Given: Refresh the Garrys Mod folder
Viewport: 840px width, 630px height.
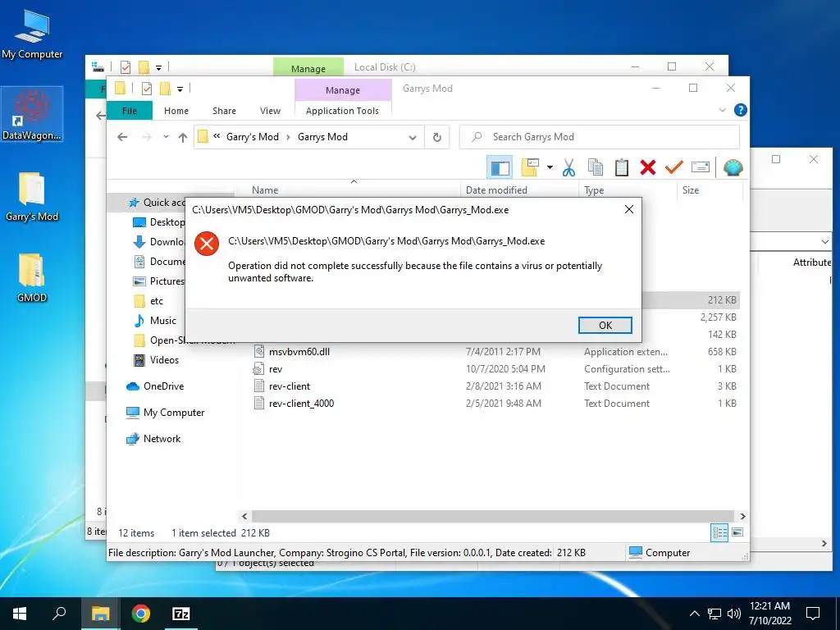Looking at the screenshot, I should click(437, 137).
